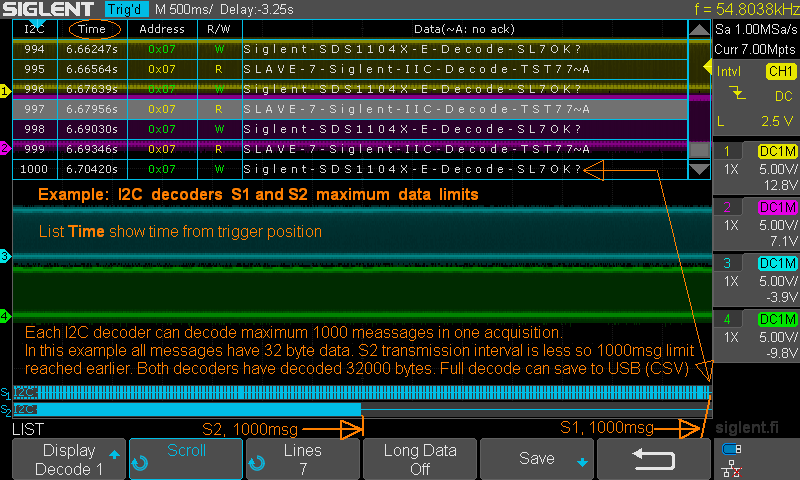Click the USB device status icon
The width and height of the screenshot is (800, 480).
[x=732, y=449]
